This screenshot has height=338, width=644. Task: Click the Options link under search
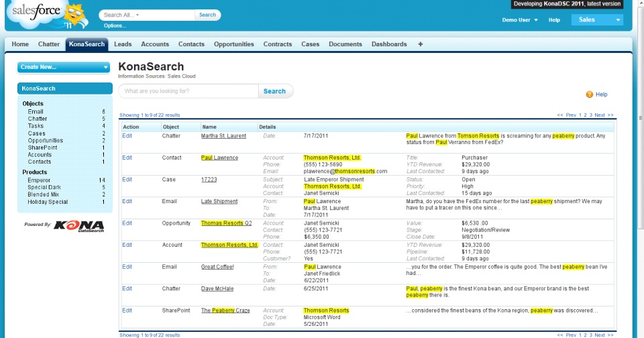point(115,25)
